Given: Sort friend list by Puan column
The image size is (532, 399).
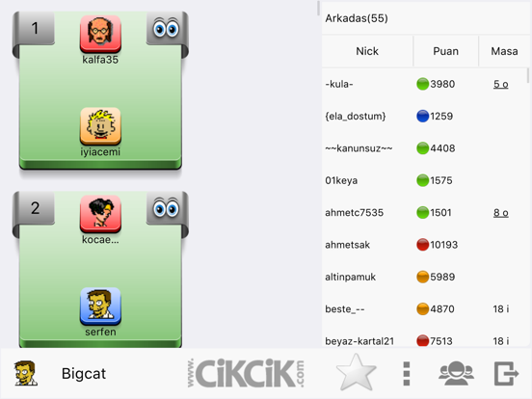Looking at the screenshot, I should [445, 51].
